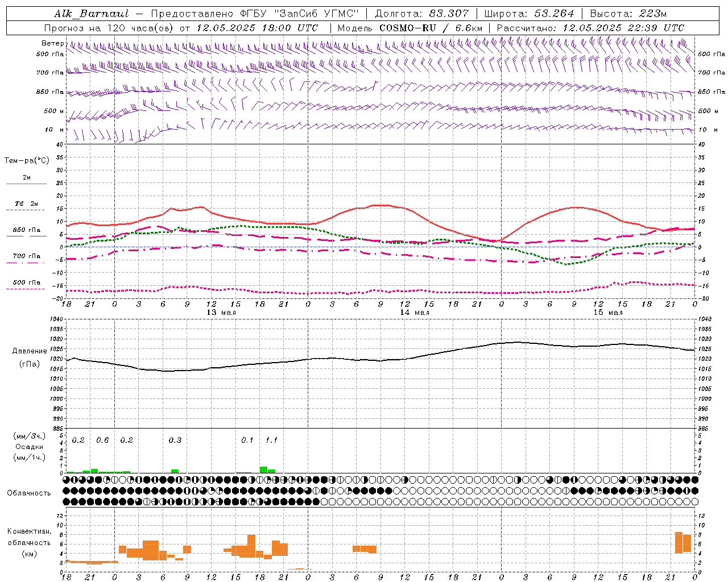Click the '(мм/3ч.)' precipitation unit label
This screenshot has width=728, height=582.
(x=30, y=436)
